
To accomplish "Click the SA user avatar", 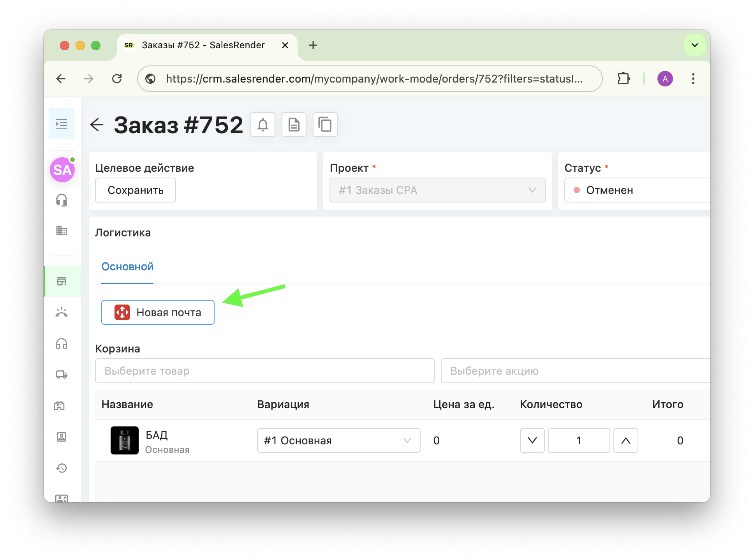I will coord(62,170).
